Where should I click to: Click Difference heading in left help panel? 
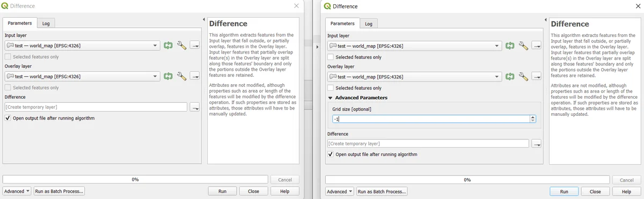(x=228, y=24)
